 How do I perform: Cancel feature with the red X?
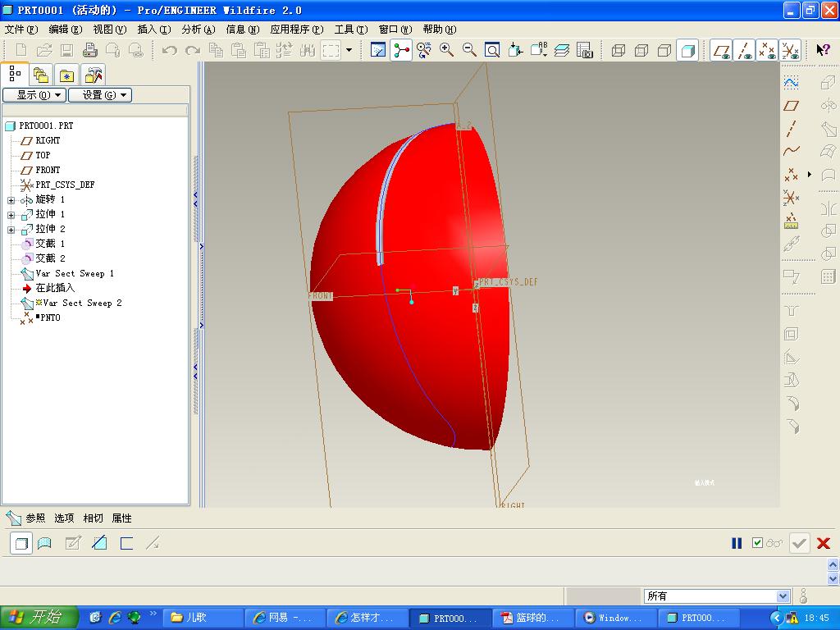pyautogui.click(x=824, y=543)
